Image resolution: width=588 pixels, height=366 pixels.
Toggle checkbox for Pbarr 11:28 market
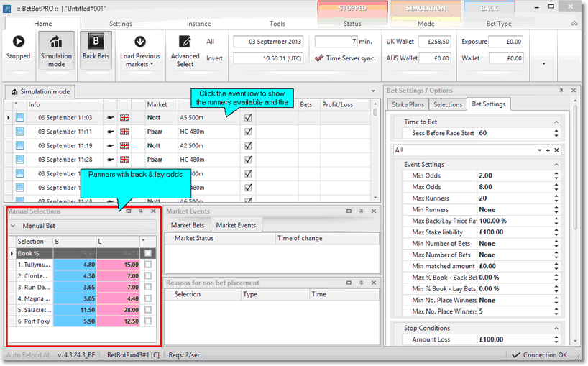pos(248,160)
